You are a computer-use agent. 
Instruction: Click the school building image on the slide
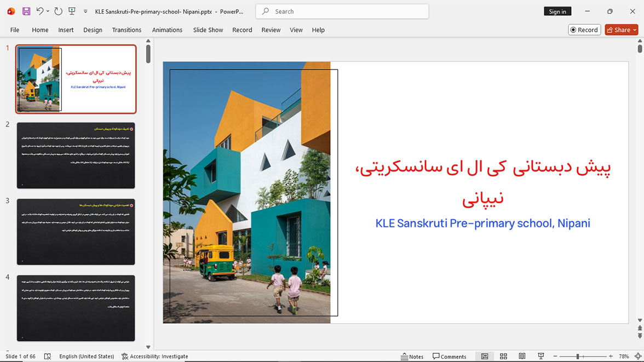click(x=246, y=192)
